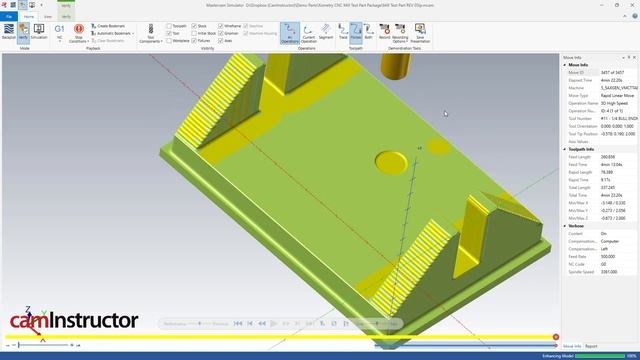The image size is (640, 360).
Task: Click Create Bookmark
Action: pos(107,26)
